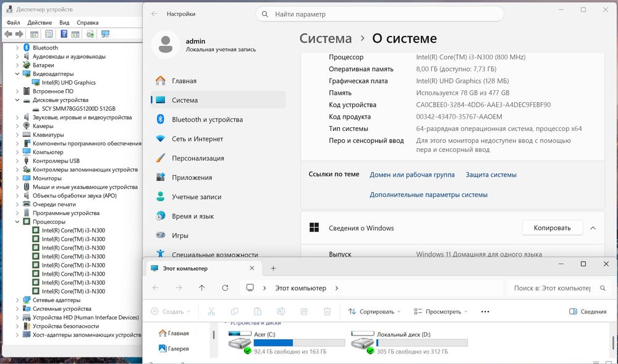Click the Сеть и Интернет Wi-Fi icon
618x364 pixels.
161,138
